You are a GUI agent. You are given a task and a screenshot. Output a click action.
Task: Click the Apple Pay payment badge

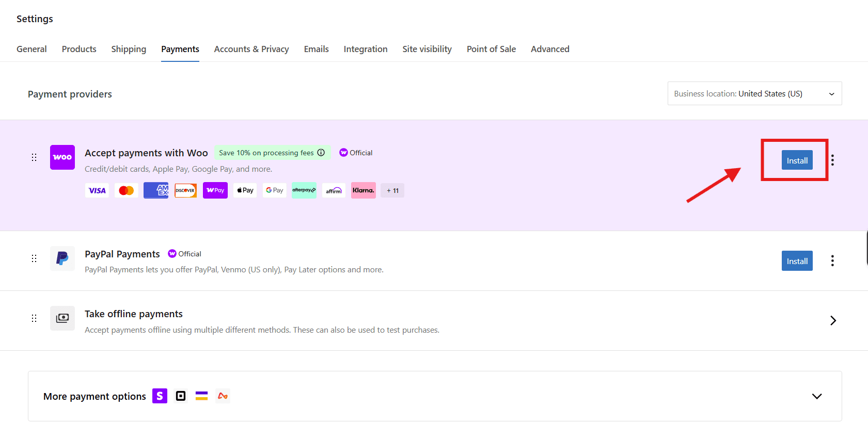[x=245, y=190]
